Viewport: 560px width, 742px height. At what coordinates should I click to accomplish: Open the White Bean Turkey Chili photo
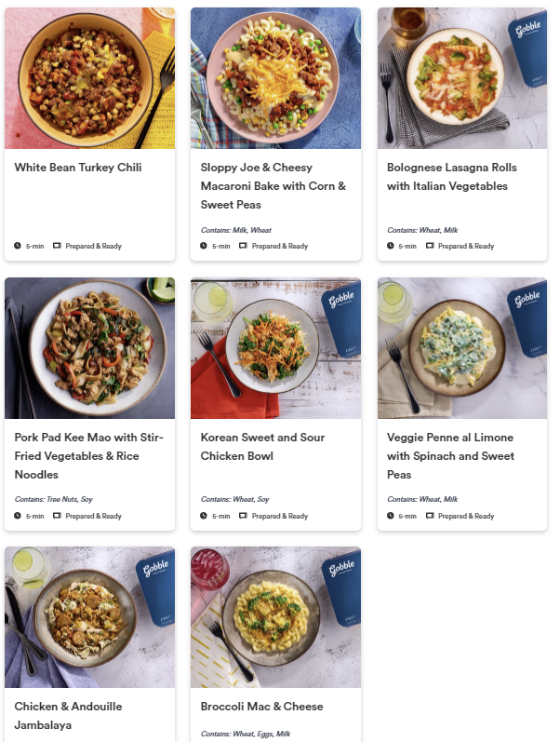pyautogui.click(x=89, y=78)
